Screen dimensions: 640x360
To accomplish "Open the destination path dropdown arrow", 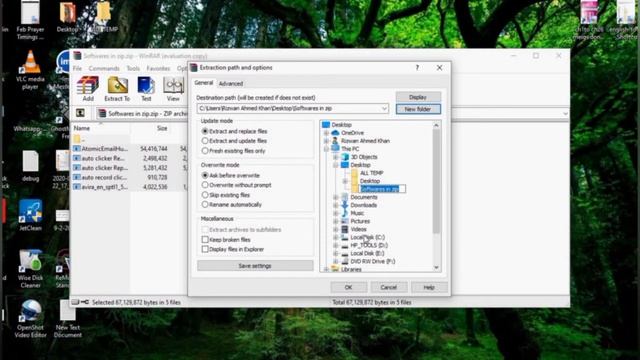I will [x=384, y=109].
